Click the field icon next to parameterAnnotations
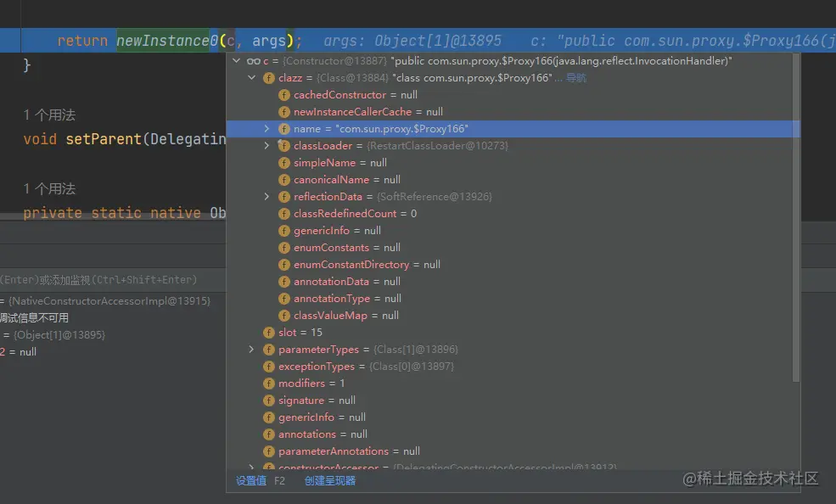The image size is (836, 504). click(269, 451)
